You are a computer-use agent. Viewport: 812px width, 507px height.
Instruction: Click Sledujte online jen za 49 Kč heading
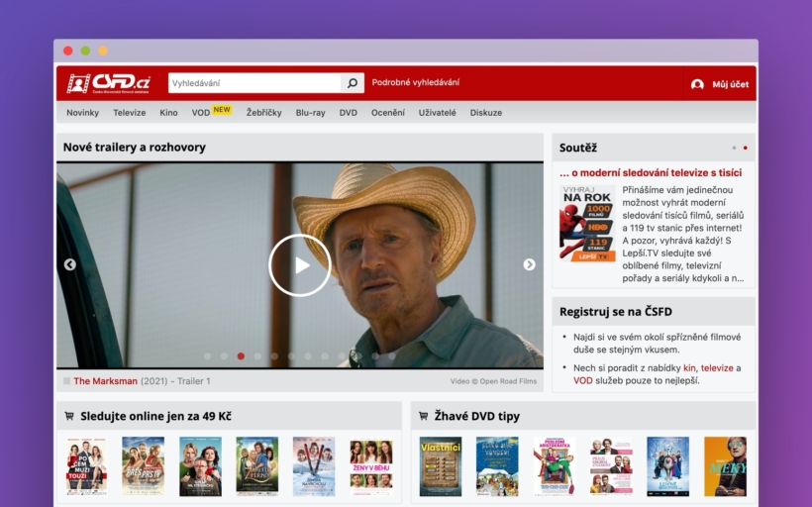pos(155,416)
